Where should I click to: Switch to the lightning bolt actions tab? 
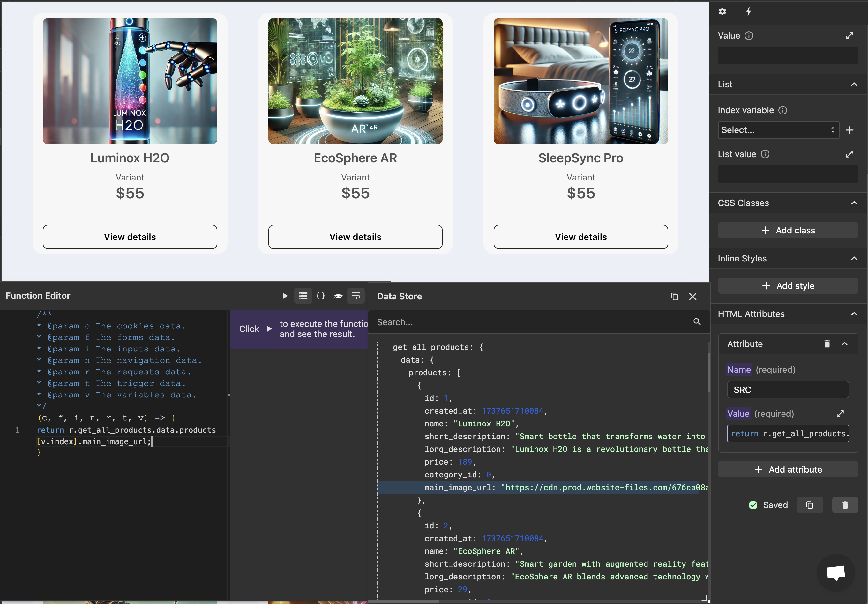(748, 12)
